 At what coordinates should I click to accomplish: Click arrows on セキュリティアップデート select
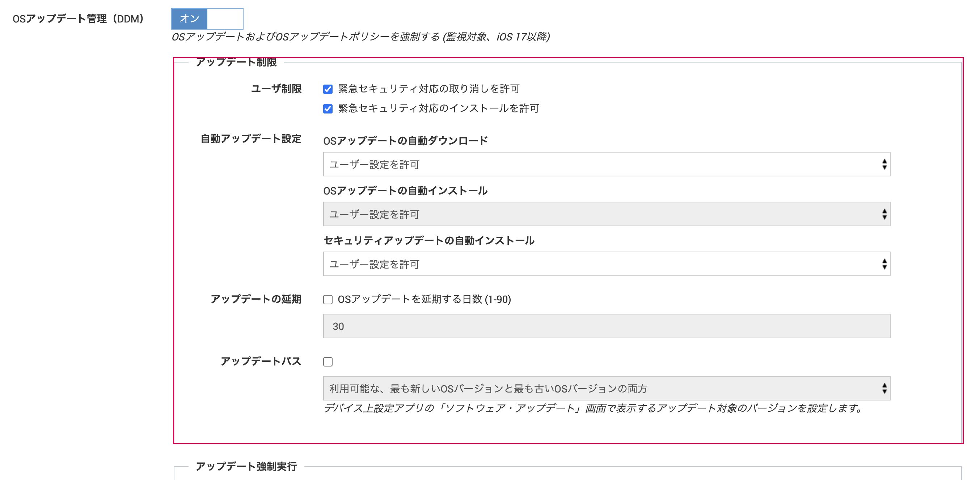pos(884,264)
